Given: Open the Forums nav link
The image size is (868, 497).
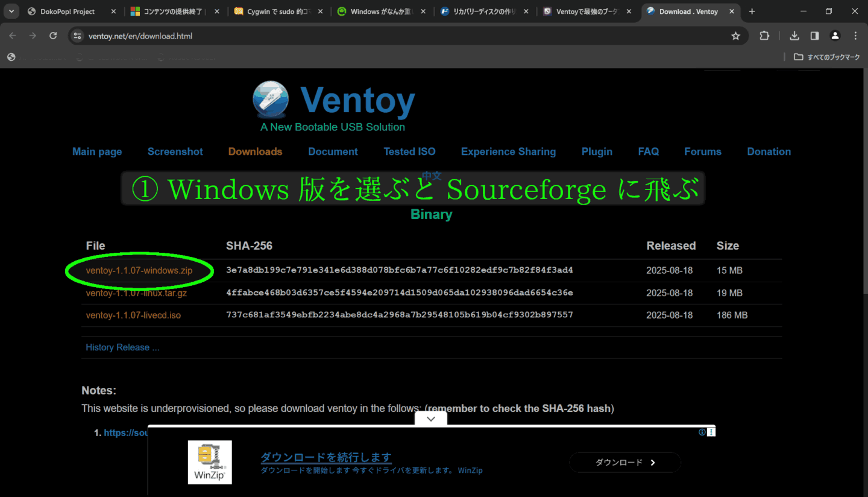Looking at the screenshot, I should 703,151.
